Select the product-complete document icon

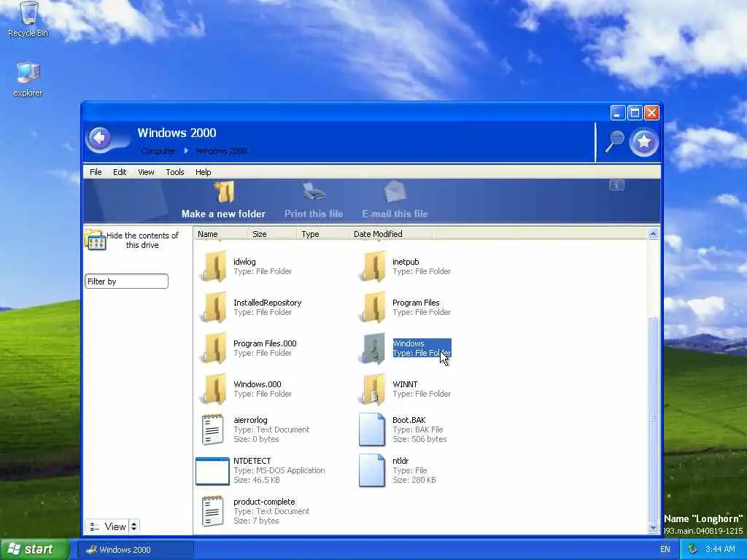212,511
